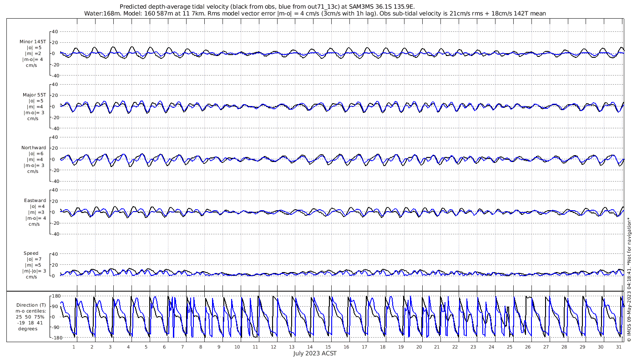Viewport: 637px width, 364px height.
Task: Select the "Direction (T)" panel label
Action: pos(31,305)
